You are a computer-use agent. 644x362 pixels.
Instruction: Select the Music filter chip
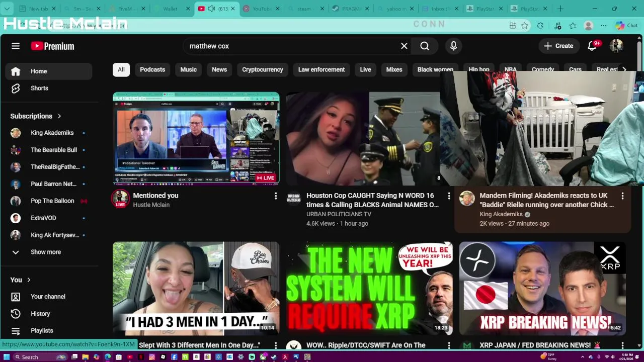coord(189,69)
